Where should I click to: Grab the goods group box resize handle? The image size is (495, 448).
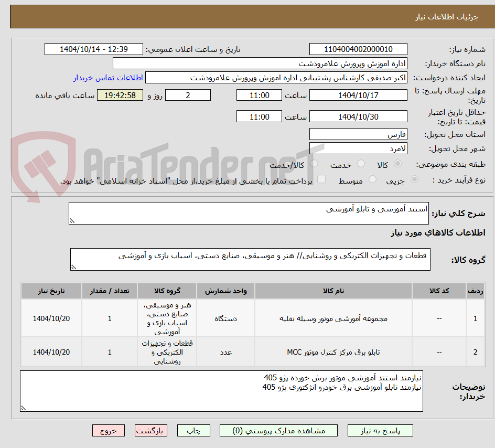pos(73,267)
